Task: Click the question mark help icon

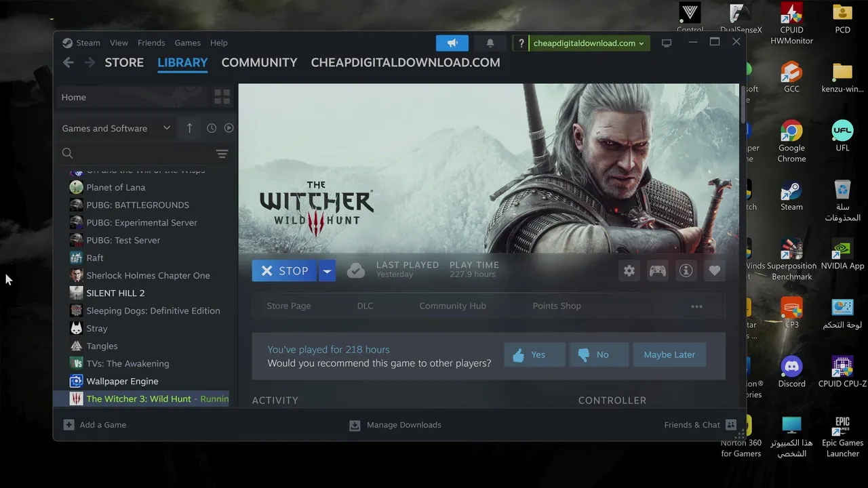Action: [x=521, y=43]
